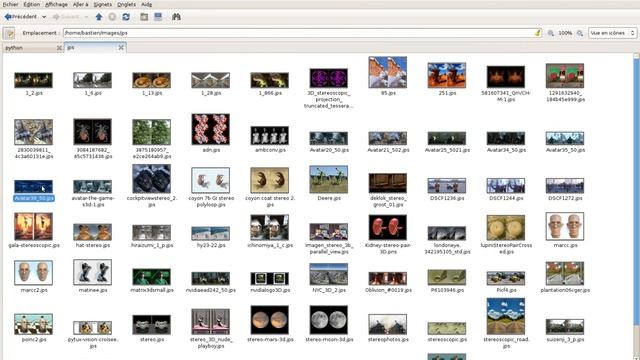Select the 85.jps thumbnail

coord(388,72)
